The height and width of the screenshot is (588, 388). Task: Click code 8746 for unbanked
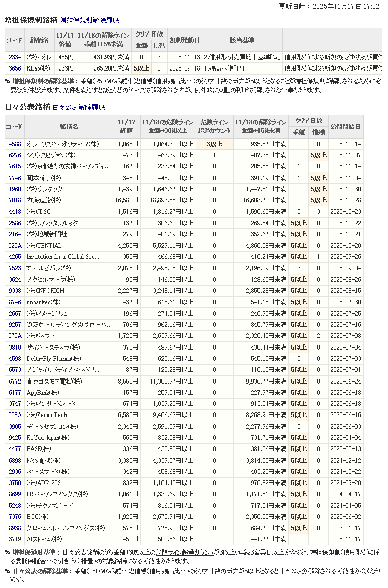(x=15, y=302)
